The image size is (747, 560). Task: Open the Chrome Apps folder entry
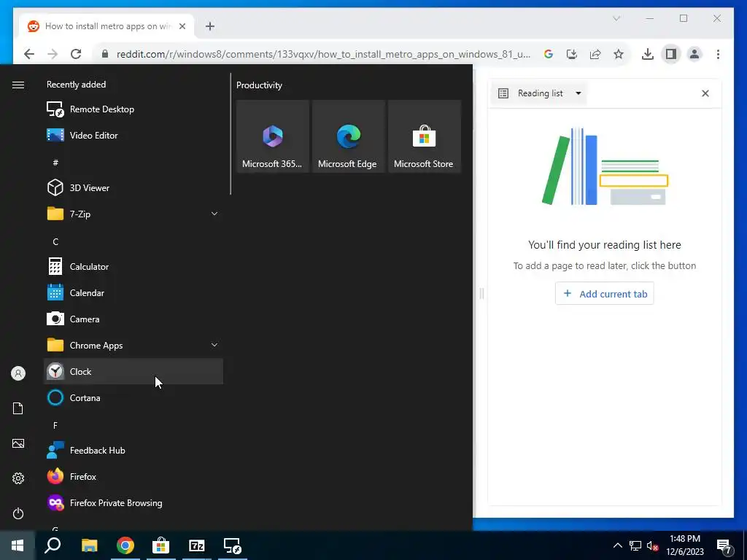tap(133, 345)
